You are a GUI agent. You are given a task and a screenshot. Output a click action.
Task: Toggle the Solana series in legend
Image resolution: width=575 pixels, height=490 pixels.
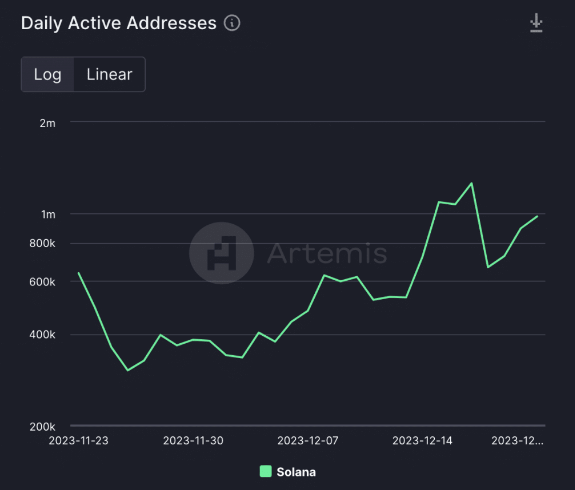pos(288,472)
